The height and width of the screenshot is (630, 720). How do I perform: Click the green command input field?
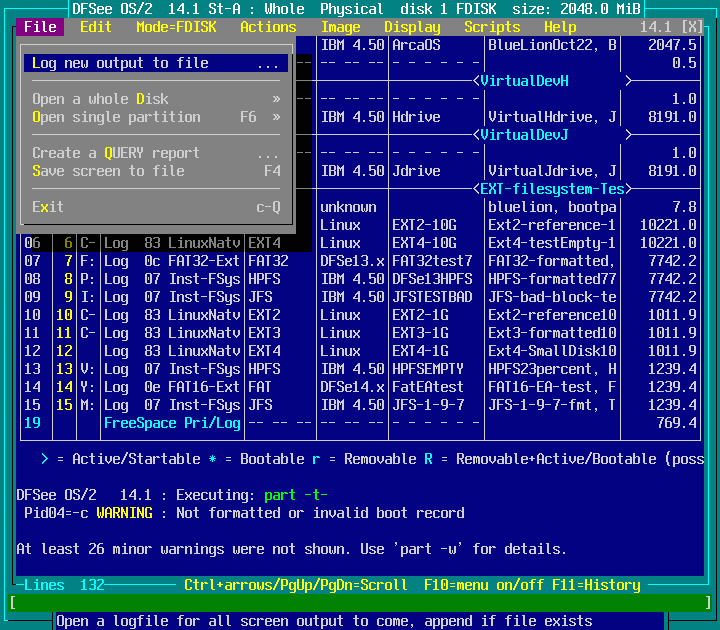point(360,603)
